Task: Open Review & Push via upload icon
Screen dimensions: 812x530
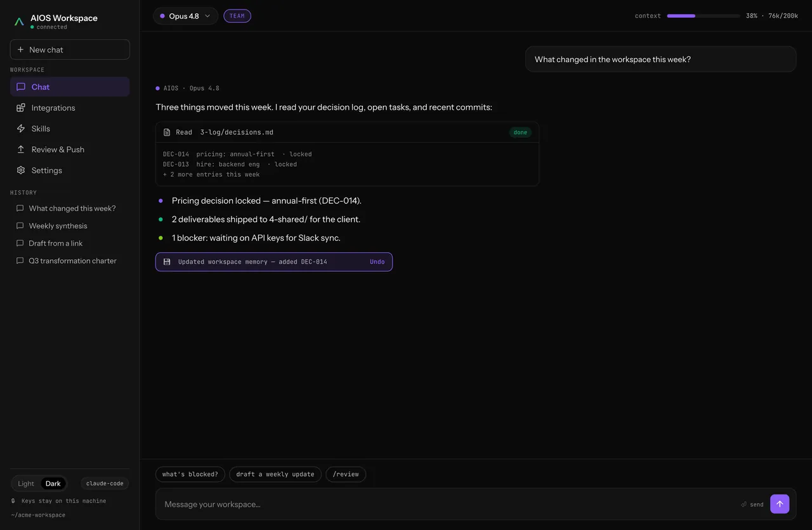Action: pyautogui.click(x=21, y=150)
